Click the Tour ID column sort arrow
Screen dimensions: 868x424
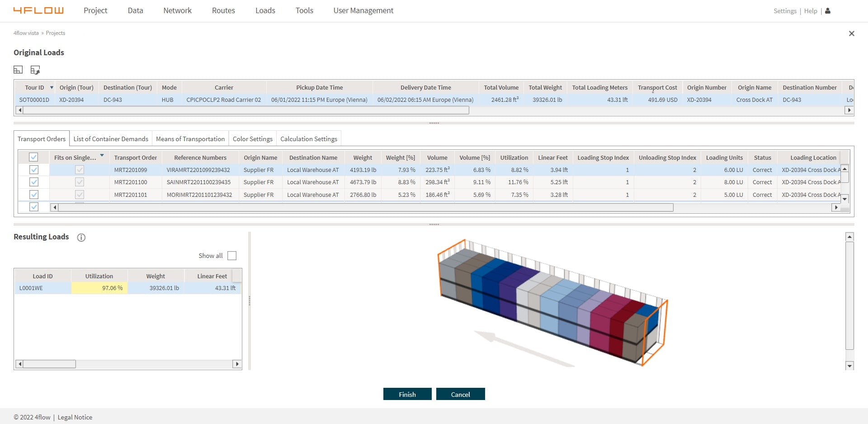pyautogui.click(x=52, y=87)
